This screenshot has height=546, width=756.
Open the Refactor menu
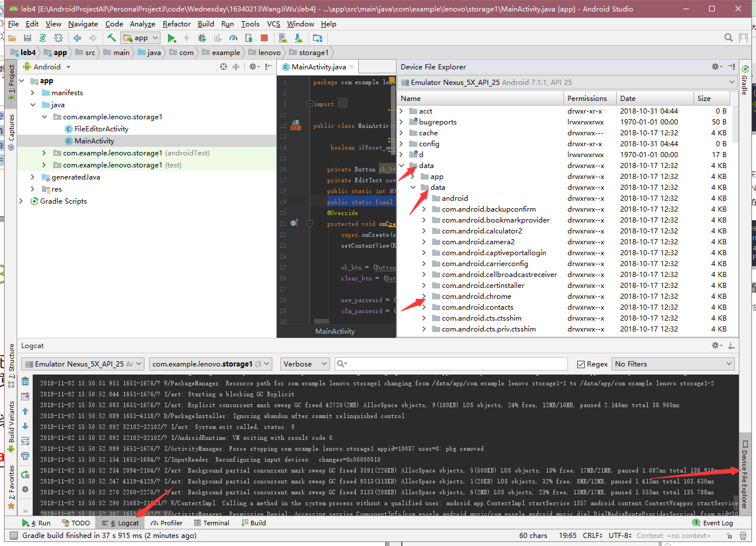(x=177, y=24)
